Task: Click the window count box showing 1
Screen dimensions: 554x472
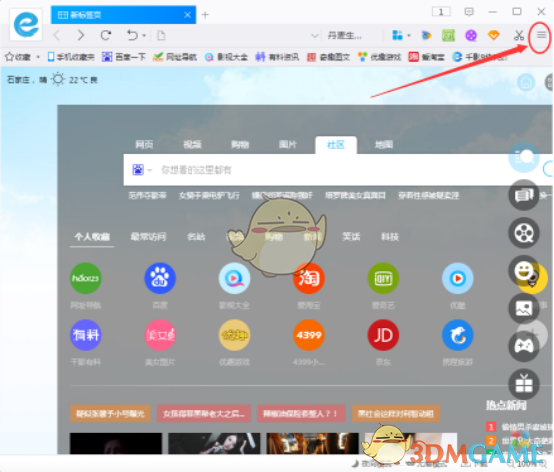Action: tap(441, 12)
